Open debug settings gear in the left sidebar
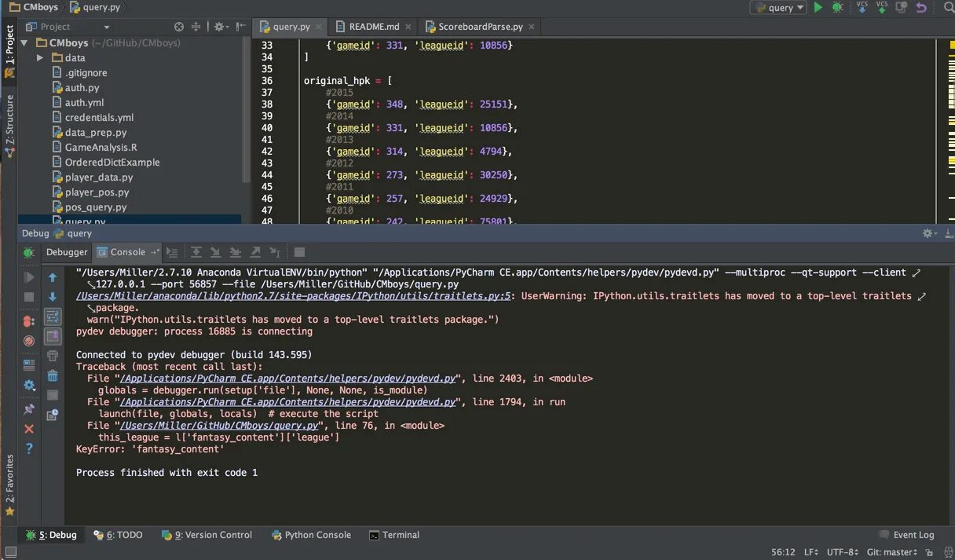 pyautogui.click(x=29, y=385)
